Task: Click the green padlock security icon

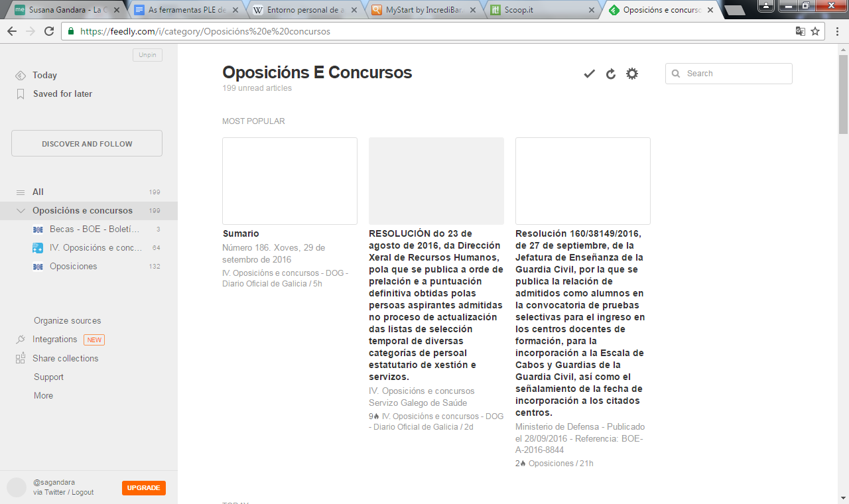Action: tap(71, 31)
